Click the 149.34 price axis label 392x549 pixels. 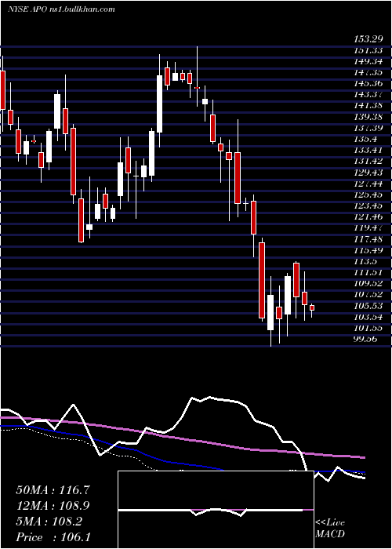pyautogui.click(x=368, y=62)
